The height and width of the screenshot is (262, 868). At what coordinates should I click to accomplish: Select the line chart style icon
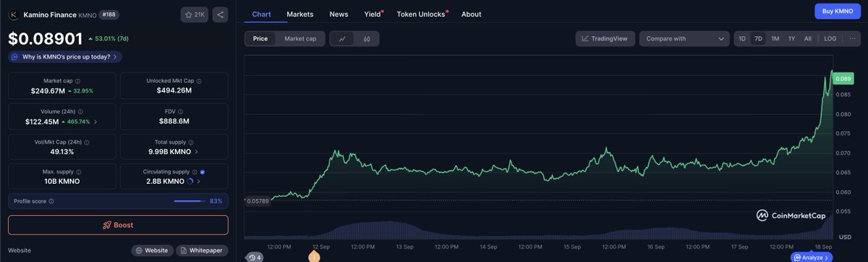pos(342,38)
